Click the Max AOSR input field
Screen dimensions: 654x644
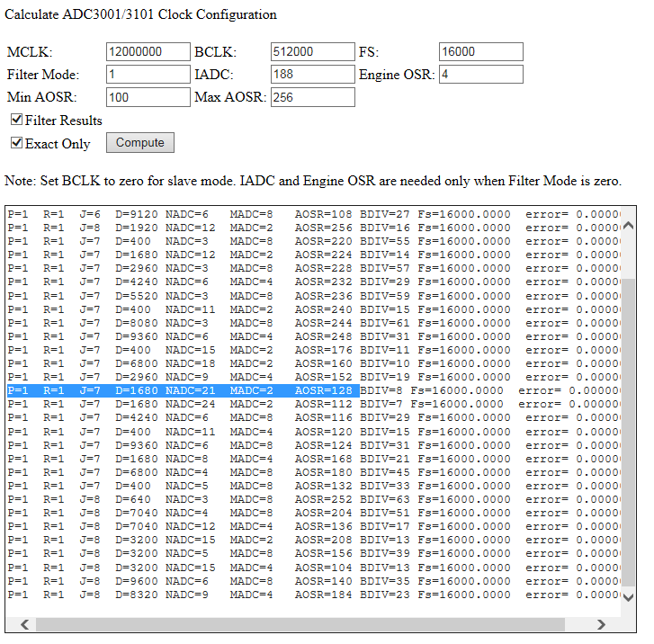pos(313,97)
